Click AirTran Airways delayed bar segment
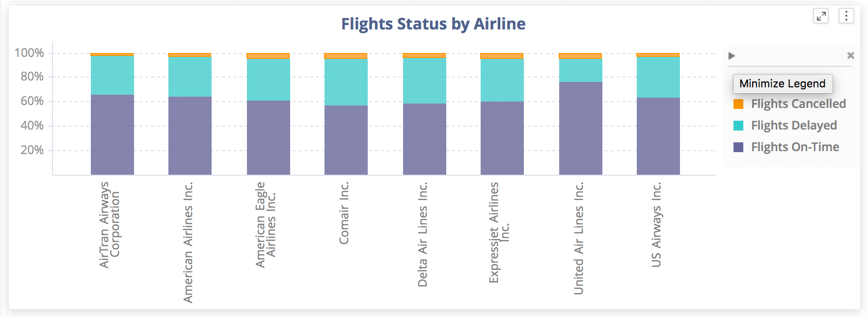 tap(112, 75)
